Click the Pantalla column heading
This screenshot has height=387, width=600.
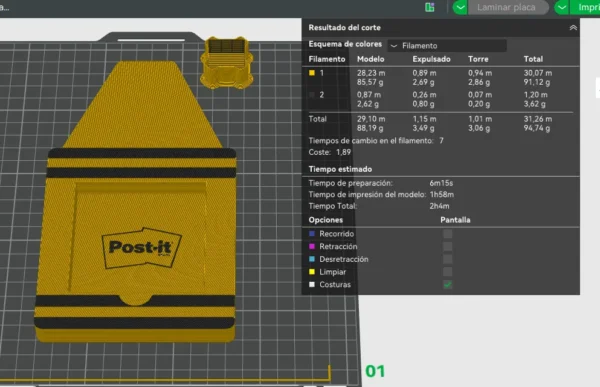pyautogui.click(x=455, y=220)
